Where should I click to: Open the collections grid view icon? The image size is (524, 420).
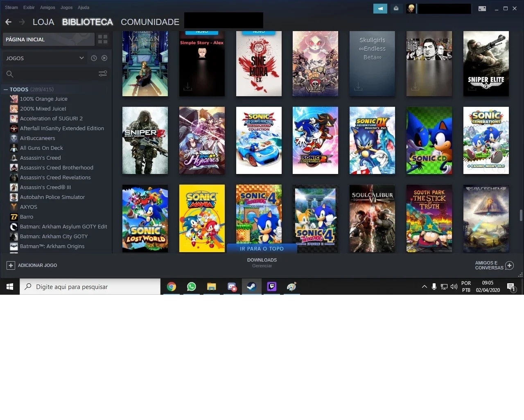[103, 39]
